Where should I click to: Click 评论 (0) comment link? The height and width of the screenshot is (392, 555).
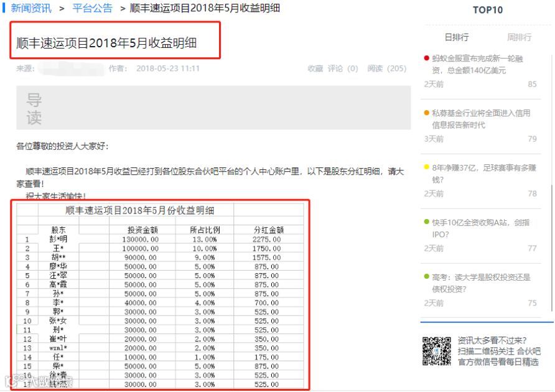click(x=343, y=68)
